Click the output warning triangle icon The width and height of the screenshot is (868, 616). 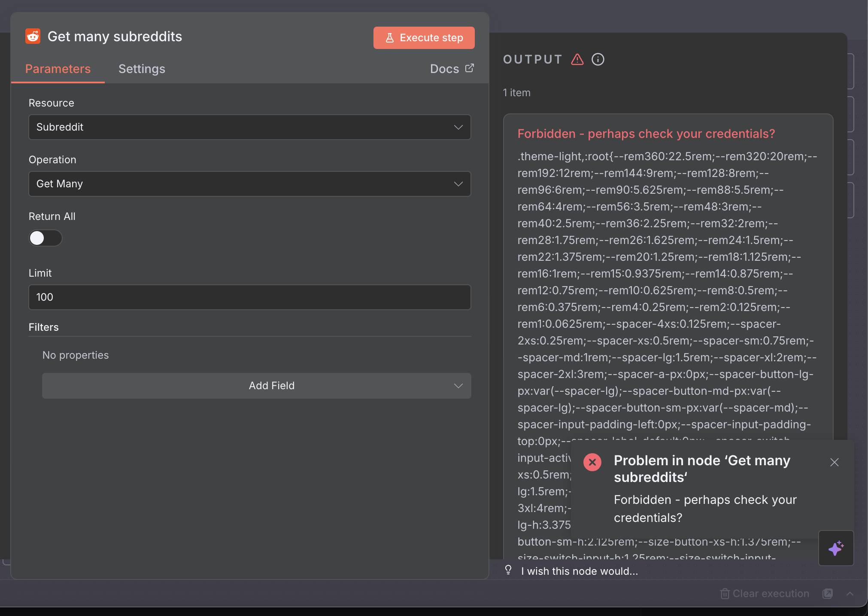pyautogui.click(x=577, y=59)
